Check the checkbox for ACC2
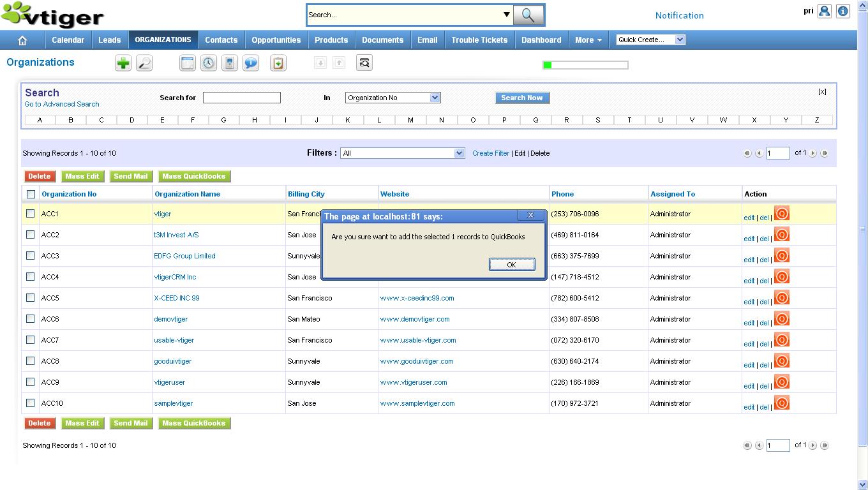The width and height of the screenshot is (868, 490). click(x=30, y=235)
